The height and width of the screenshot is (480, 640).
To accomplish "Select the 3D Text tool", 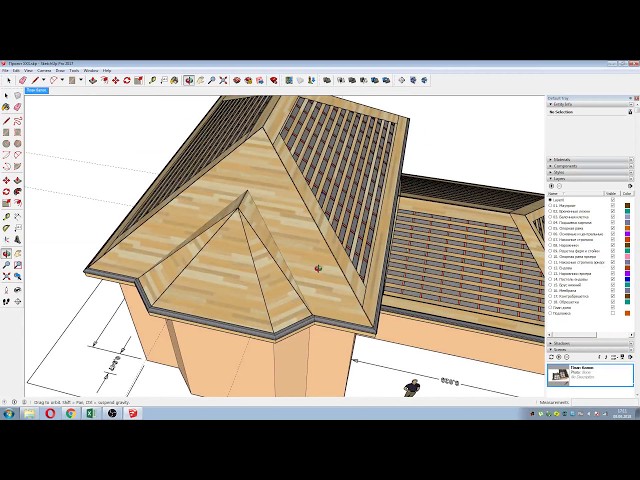I will coord(18,240).
